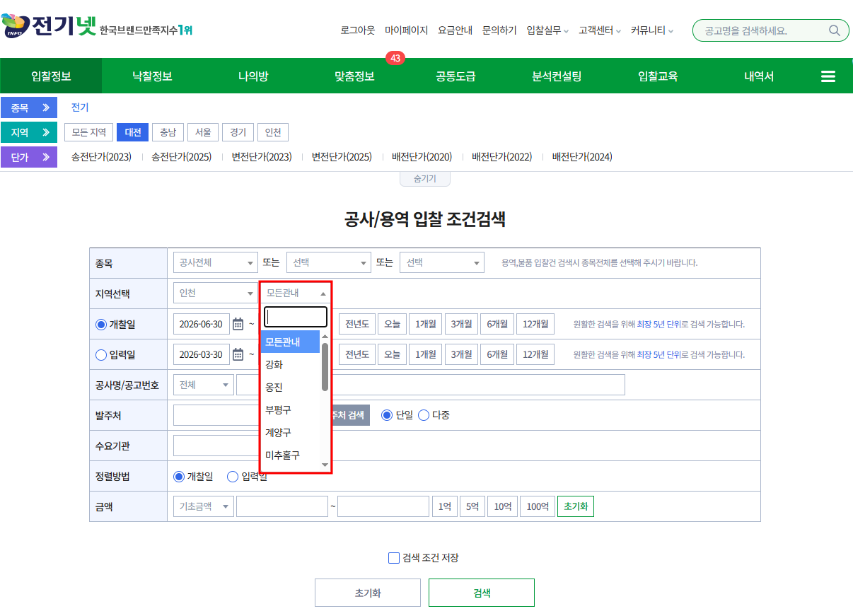Click the 로그아웃 link

tap(358, 30)
